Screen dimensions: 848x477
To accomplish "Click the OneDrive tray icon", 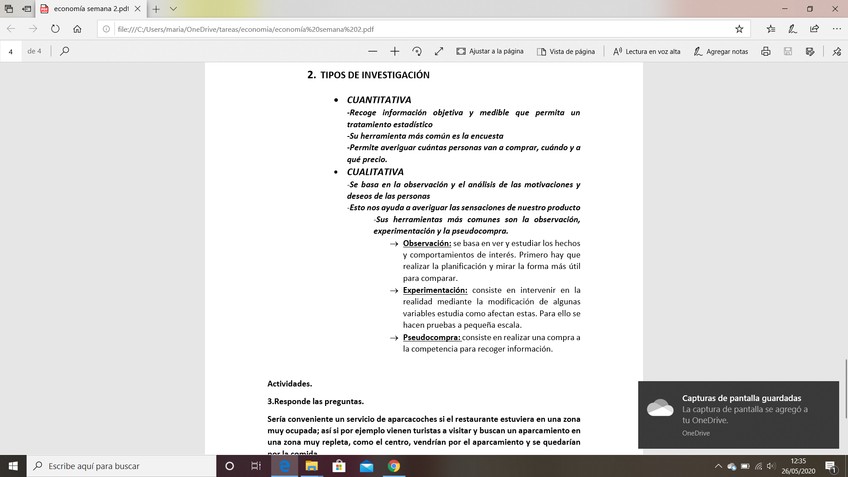I will tap(732, 466).
